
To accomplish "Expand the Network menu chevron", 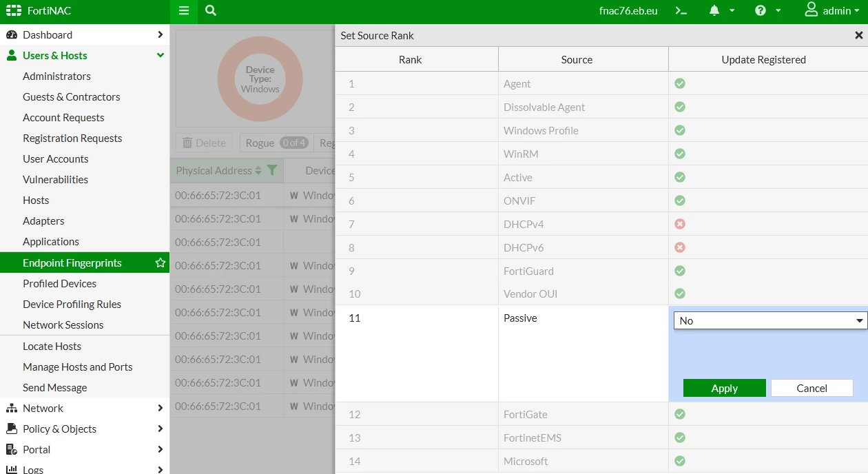I will click(x=160, y=408).
